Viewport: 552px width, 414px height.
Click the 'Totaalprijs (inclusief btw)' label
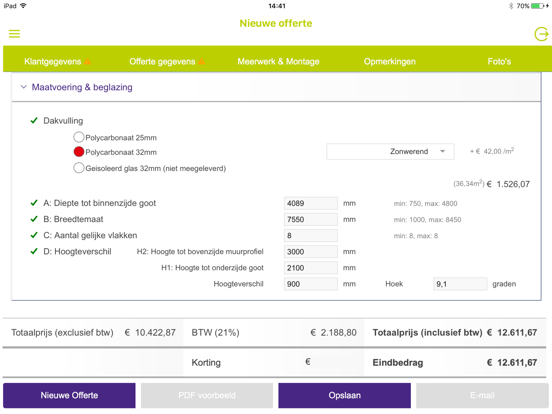point(427,333)
